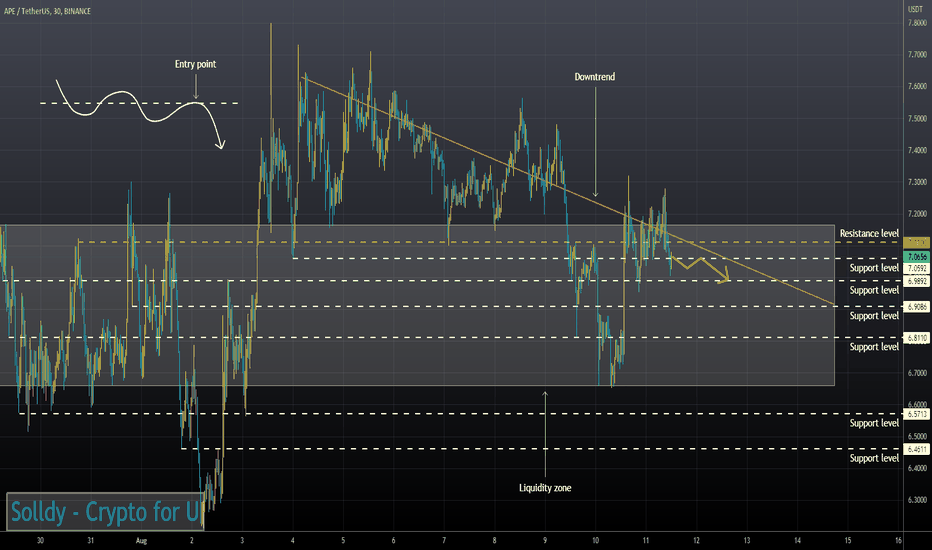The height and width of the screenshot is (550, 932).
Task: Click date 9 on the time axis
Action: coord(545,540)
